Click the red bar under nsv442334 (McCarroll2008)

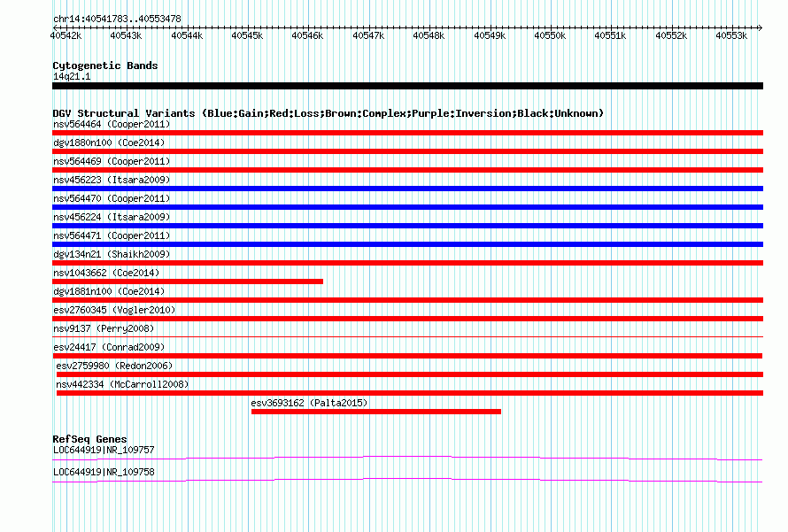[410, 393]
